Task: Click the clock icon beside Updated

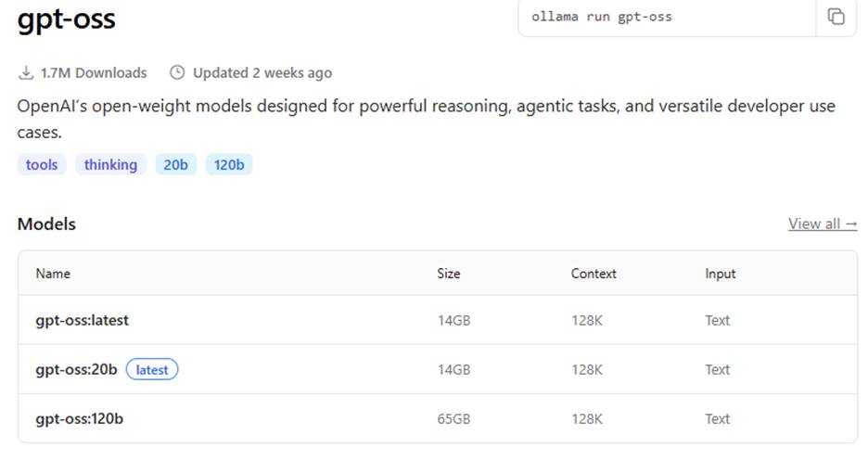Action: click(x=177, y=72)
